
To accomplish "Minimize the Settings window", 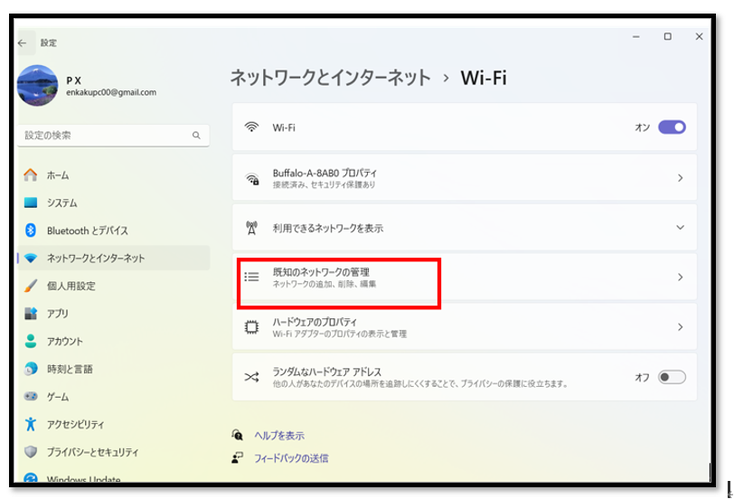I will coord(636,37).
